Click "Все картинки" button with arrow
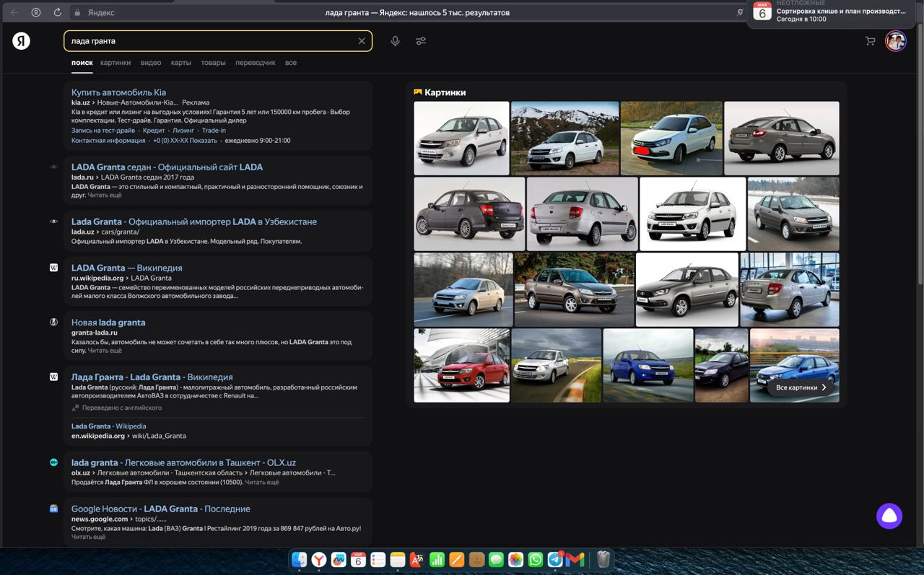This screenshot has width=924, height=575. 801,387
